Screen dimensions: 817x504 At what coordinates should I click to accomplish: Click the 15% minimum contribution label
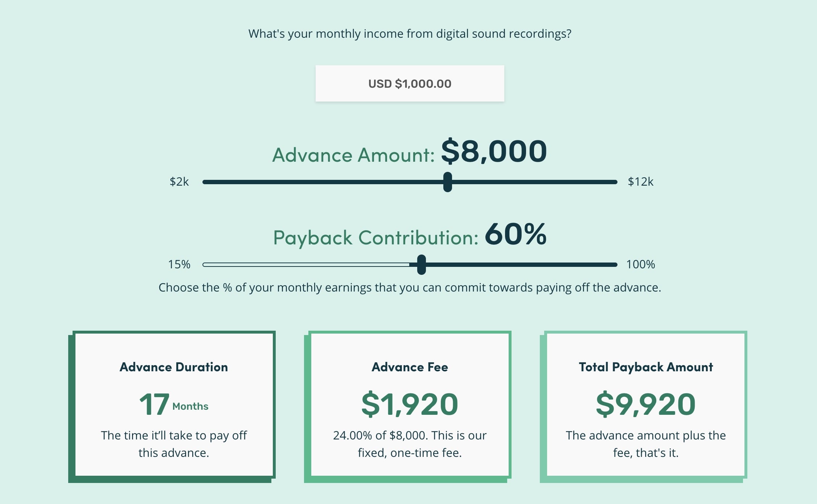coord(179,264)
